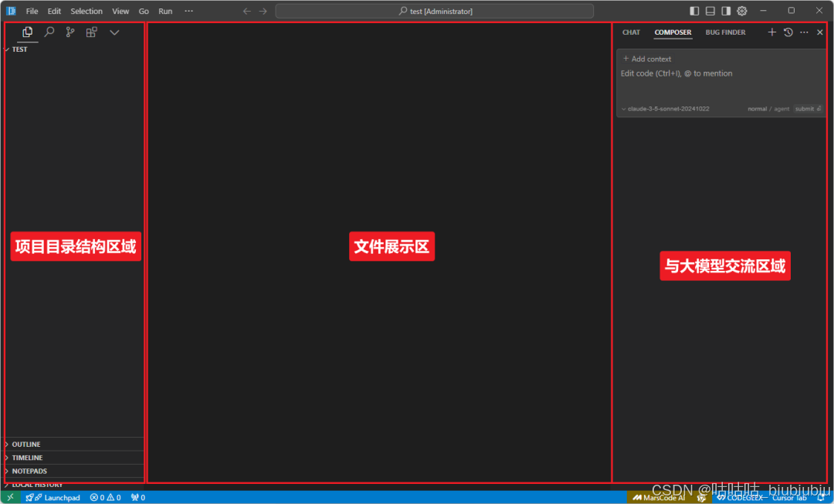Switch to the BUG FINDER tab
Screen dimensions: 834x504
(x=725, y=32)
